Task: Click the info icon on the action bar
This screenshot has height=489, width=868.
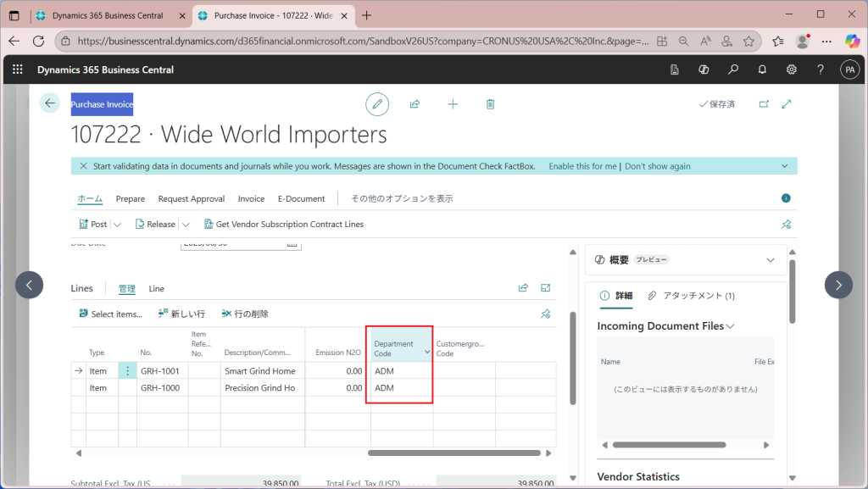Action: tap(786, 198)
